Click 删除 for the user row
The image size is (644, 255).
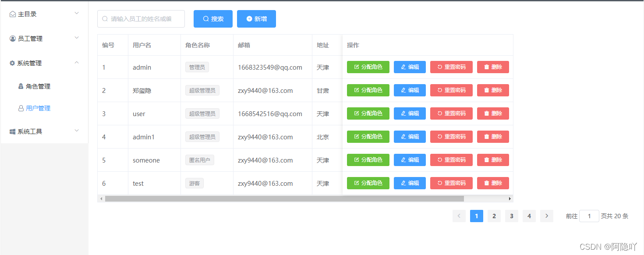(493, 113)
